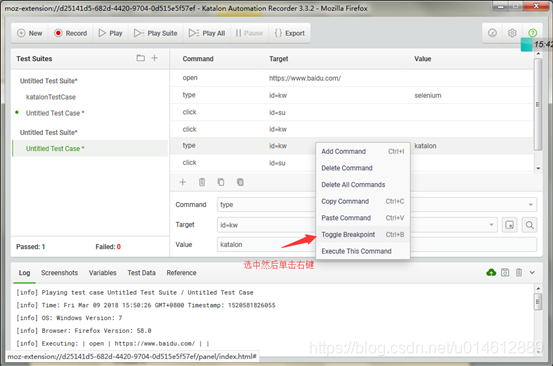
Task: Click the paste command icon below grid
Action: click(x=240, y=182)
